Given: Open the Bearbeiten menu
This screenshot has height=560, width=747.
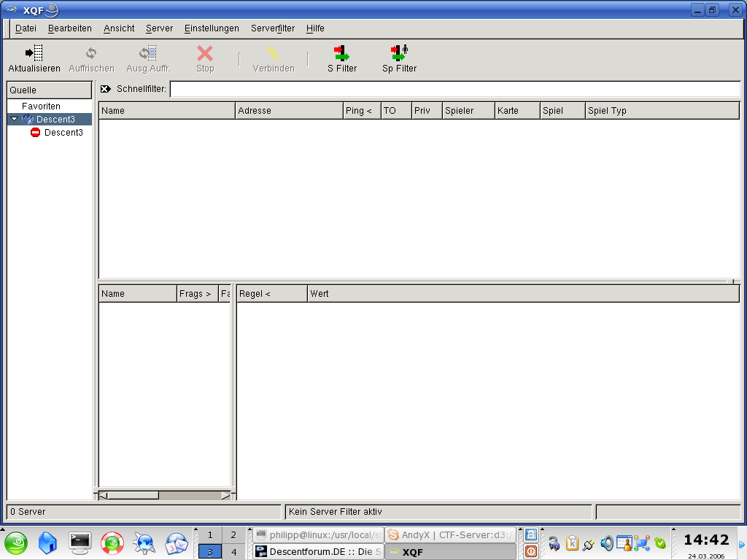Looking at the screenshot, I should 69,28.
